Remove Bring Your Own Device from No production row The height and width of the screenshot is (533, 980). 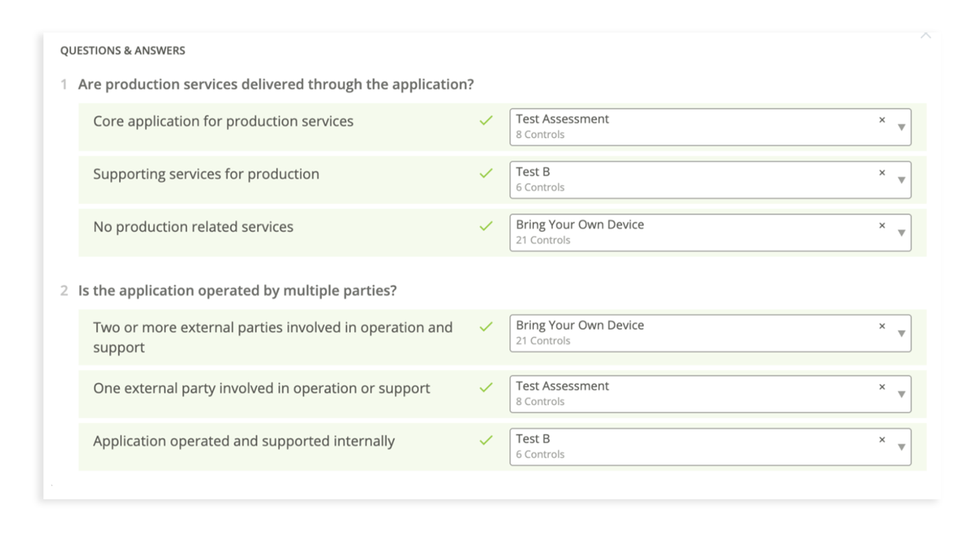pyautogui.click(x=881, y=226)
